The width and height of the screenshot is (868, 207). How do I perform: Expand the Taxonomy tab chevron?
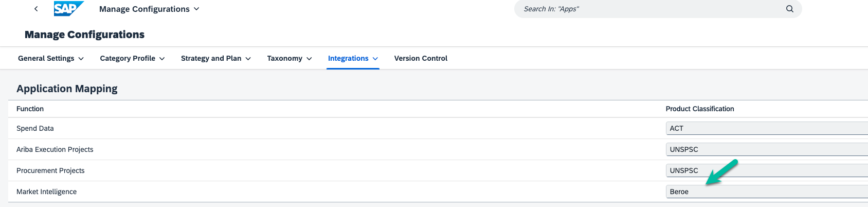(x=309, y=59)
